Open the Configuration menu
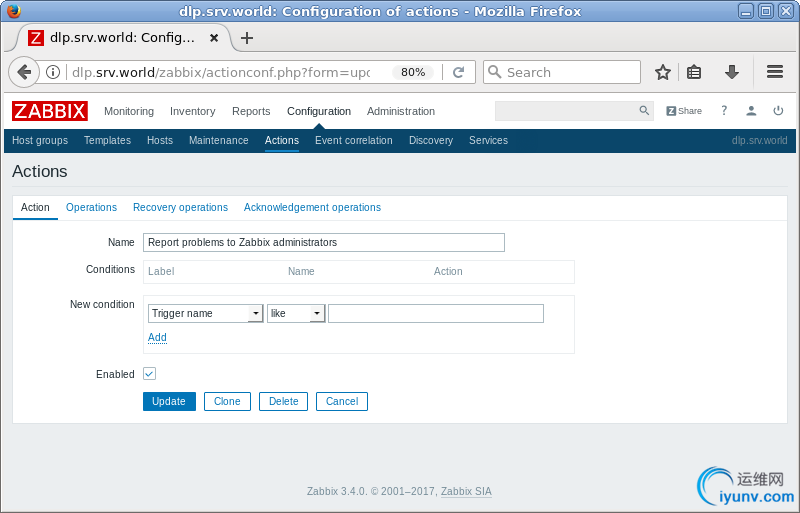 tap(319, 111)
